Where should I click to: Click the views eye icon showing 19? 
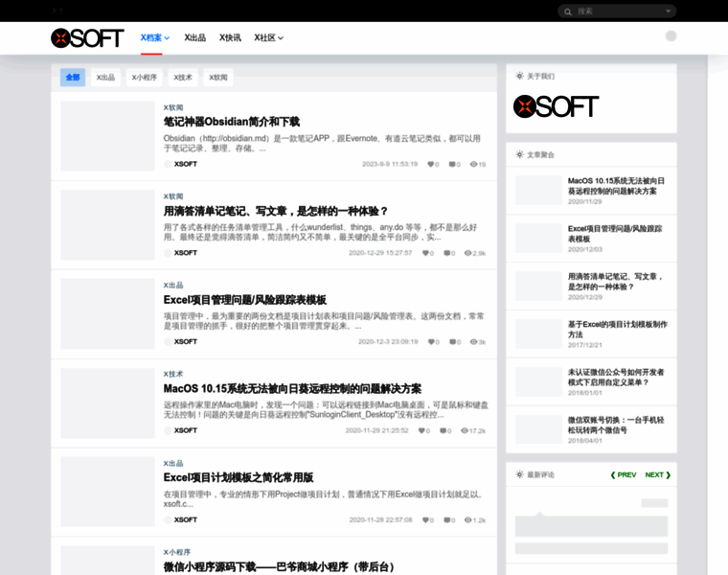[473, 164]
